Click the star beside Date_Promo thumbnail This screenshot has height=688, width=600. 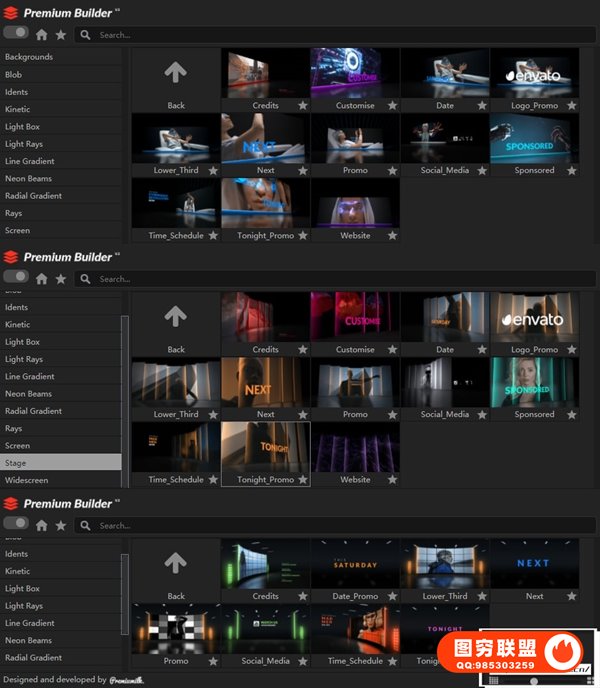coord(392,596)
